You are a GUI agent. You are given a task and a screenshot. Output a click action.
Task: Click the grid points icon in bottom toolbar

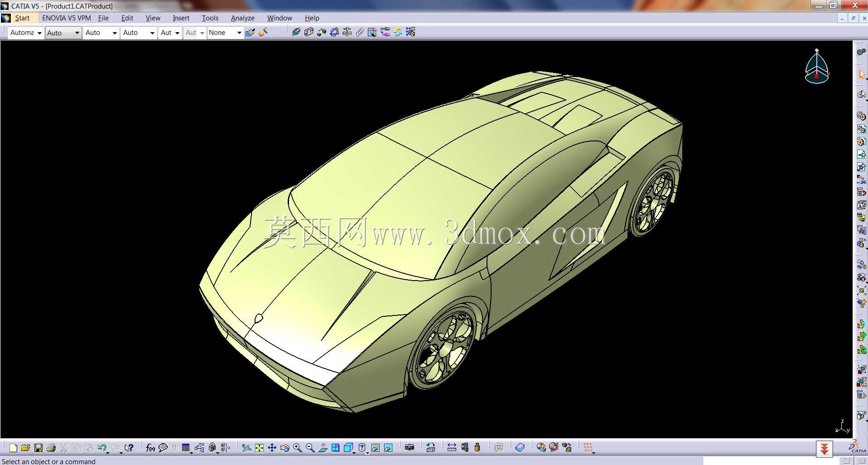[x=588, y=448]
